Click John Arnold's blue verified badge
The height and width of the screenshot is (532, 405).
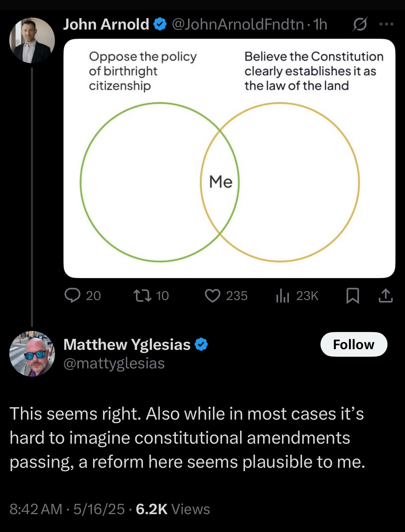click(x=160, y=24)
